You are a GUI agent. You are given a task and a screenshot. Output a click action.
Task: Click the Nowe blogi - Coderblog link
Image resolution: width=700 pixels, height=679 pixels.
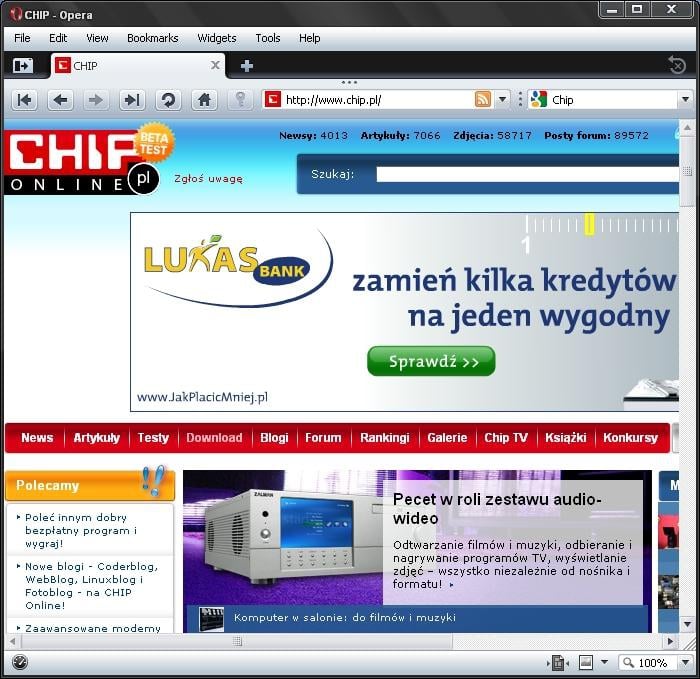pos(92,586)
